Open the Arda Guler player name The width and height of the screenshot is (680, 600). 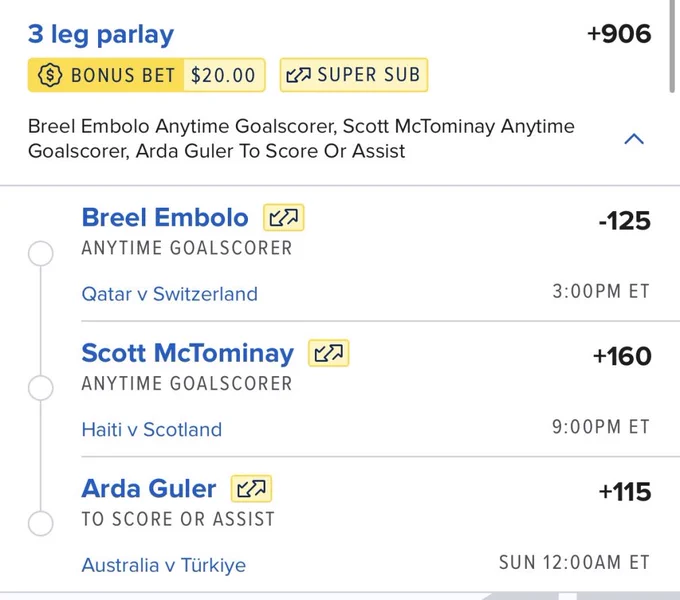[149, 489]
